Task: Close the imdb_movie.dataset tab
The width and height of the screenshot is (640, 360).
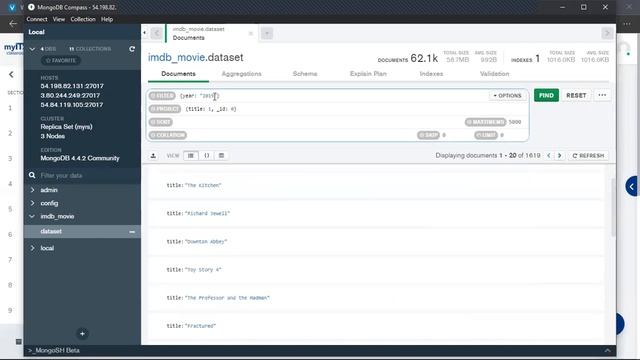Action: tap(251, 33)
